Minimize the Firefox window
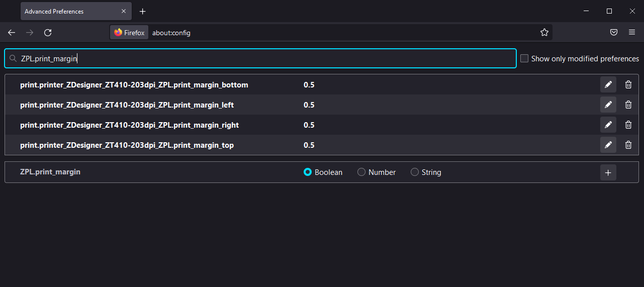 (586, 11)
